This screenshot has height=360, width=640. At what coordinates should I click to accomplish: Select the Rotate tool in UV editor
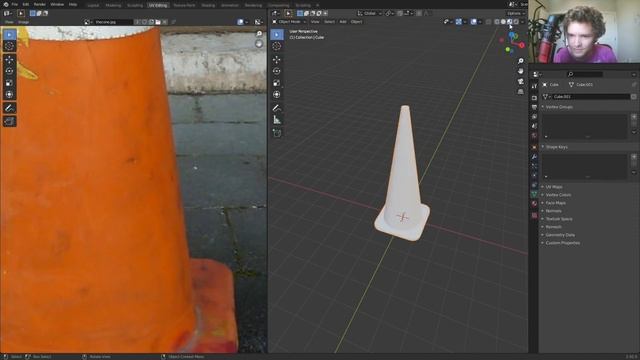point(9,71)
